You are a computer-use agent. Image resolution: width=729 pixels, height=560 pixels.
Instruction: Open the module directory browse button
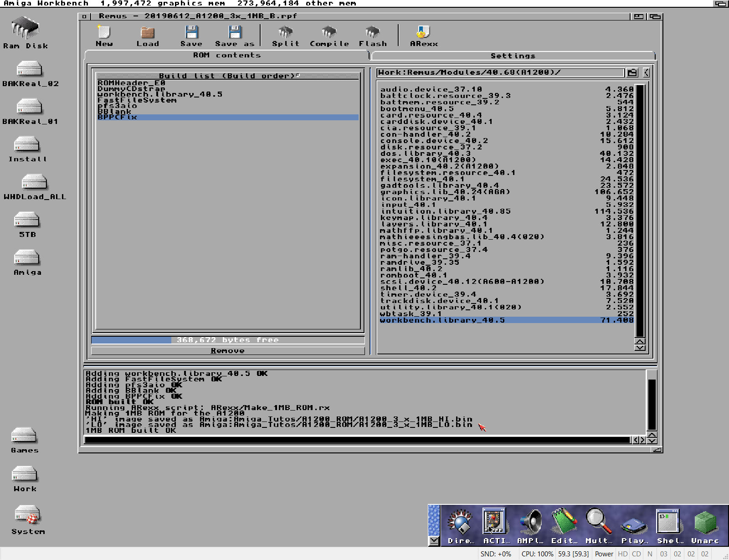(x=632, y=72)
